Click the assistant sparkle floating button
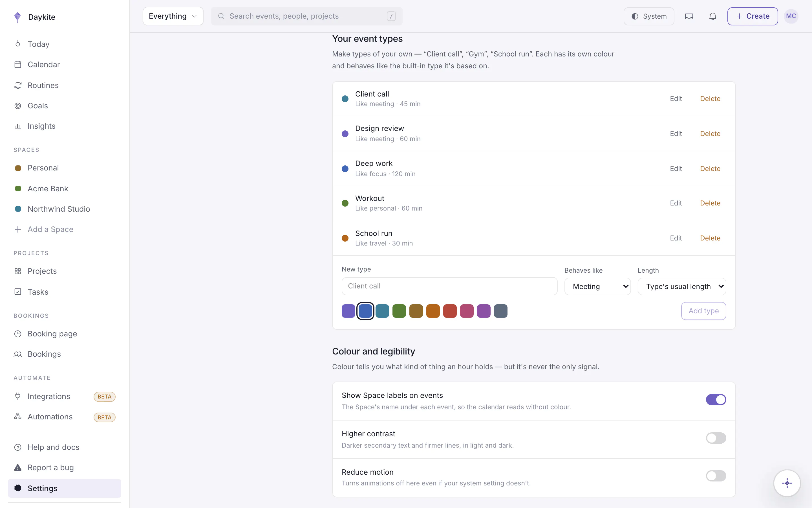812x508 pixels. [x=787, y=483]
